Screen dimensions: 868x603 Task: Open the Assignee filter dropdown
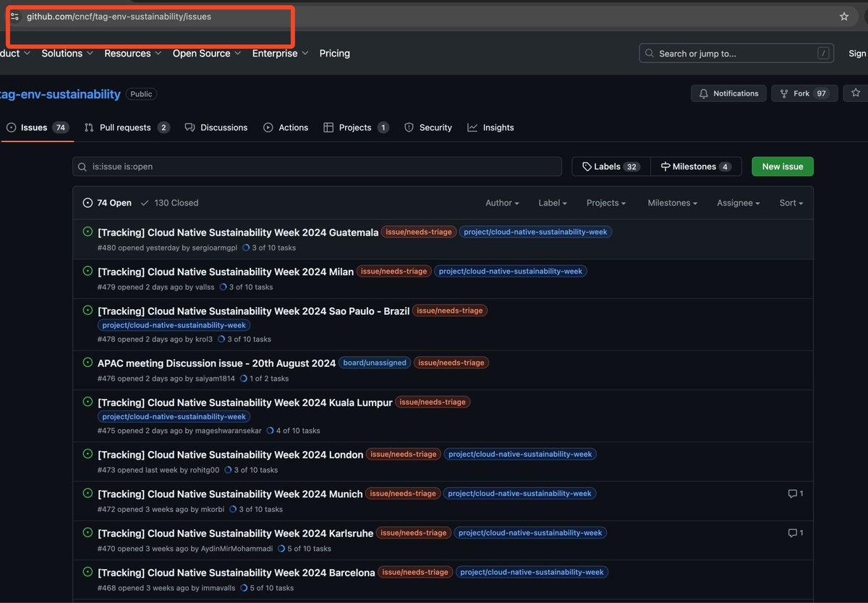pyautogui.click(x=739, y=203)
